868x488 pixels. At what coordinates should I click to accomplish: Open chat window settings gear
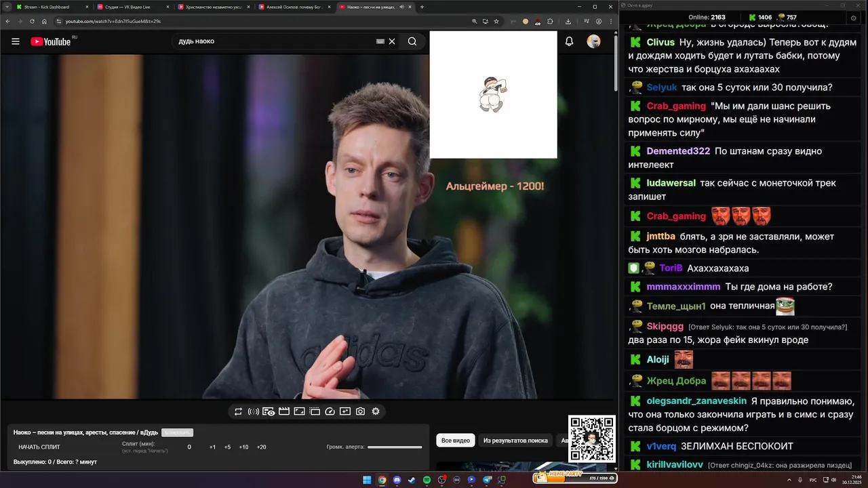click(853, 18)
